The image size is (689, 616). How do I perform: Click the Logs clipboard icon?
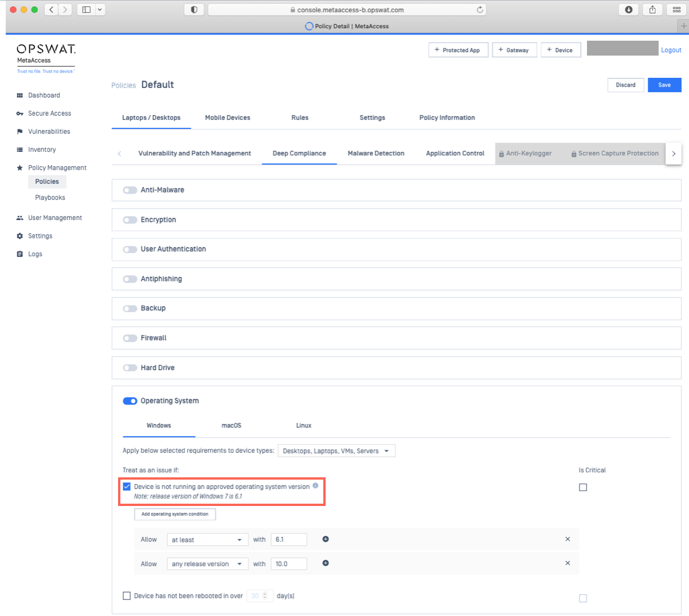[x=19, y=254]
